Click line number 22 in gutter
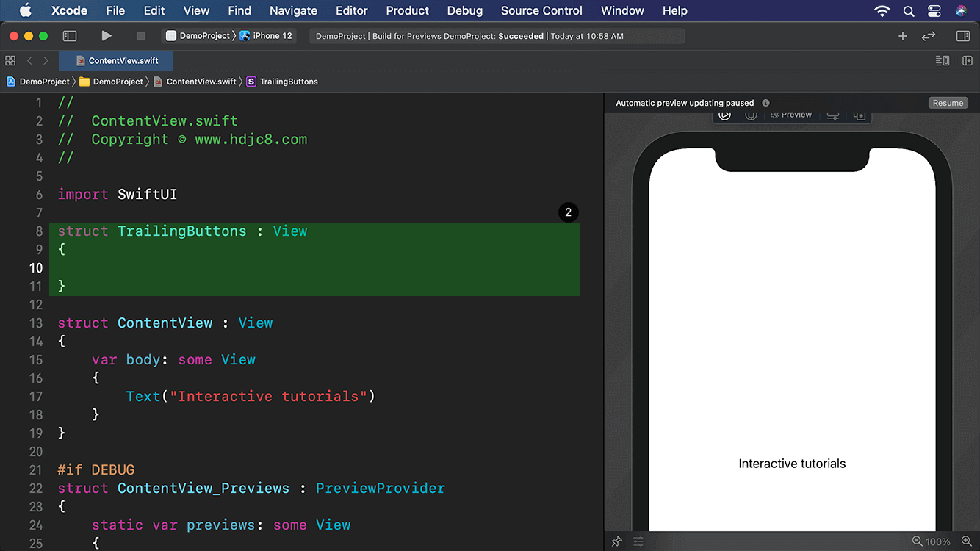This screenshot has width=980, height=551. pos(36,488)
